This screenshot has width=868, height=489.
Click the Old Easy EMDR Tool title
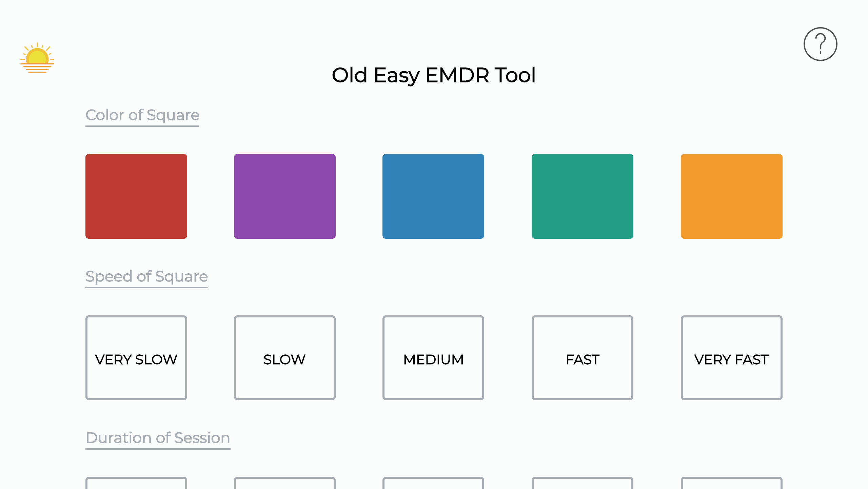pos(434,75)
